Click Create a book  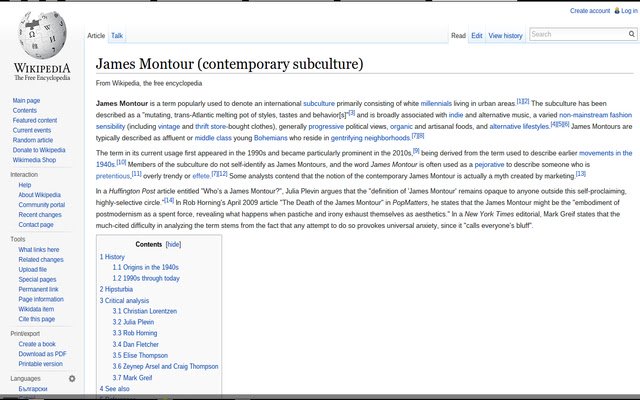(x=37, y=344)
